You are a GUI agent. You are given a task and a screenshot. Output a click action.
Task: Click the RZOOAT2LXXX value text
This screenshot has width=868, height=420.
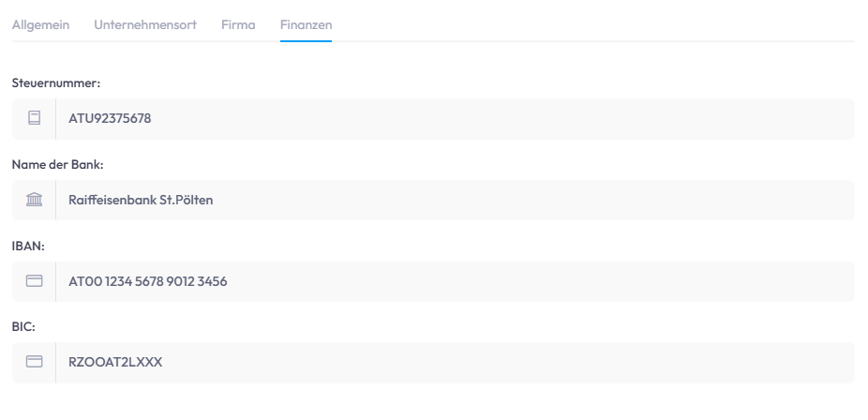click(x=115, y=362)
